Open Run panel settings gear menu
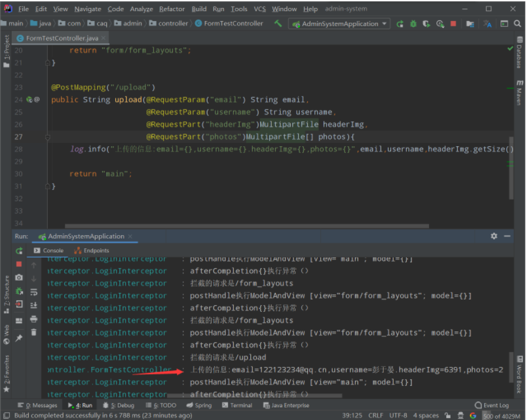Viewport: 526px width, 420px height. point(494,236)
